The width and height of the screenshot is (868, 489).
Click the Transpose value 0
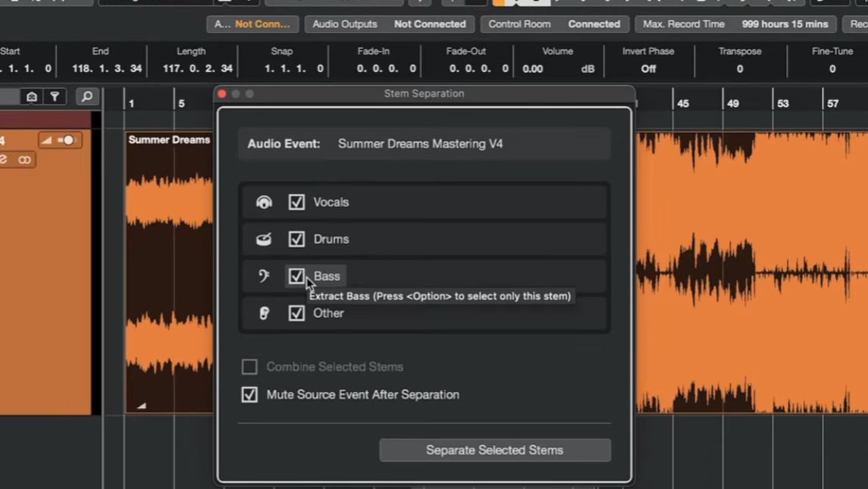click(x=740, y=69)
